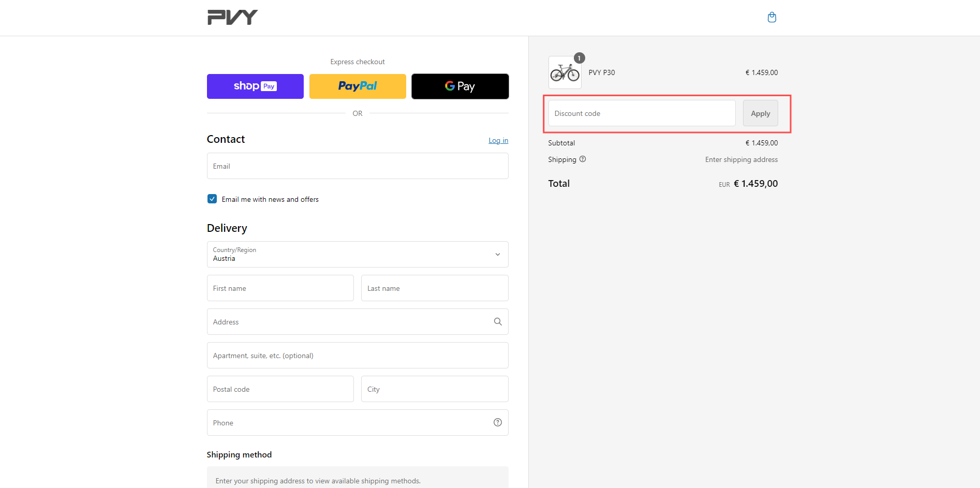Image resolution: width=980 pixels, height=488 pixels.
Task: Select the Last name field
Action: [435, 288]
